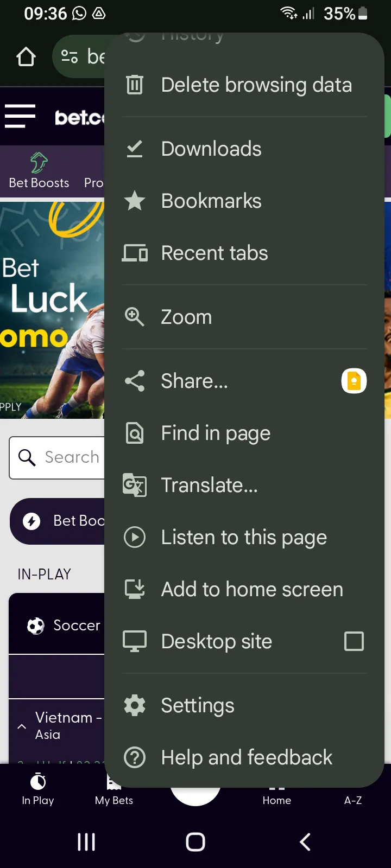This screenshot has height=868, width=391.
Task: Enable the Desktop site checkbox
Action: tap(354, 641)
